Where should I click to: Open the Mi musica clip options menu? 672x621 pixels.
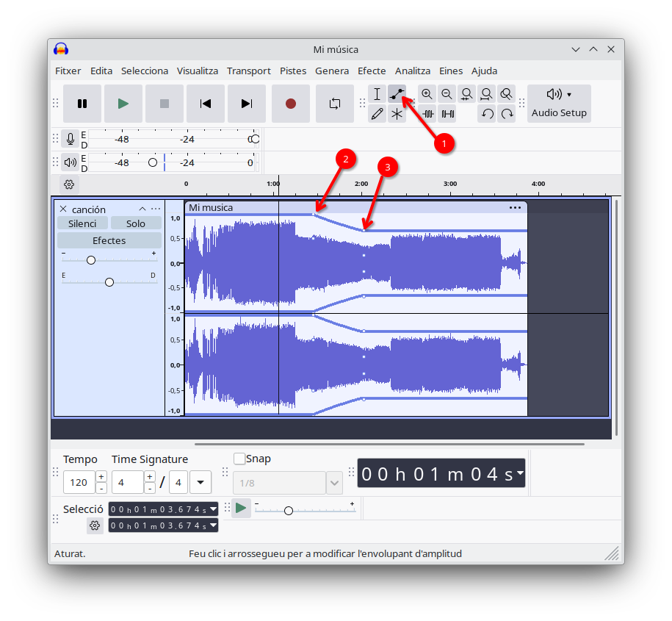[515, 207]
